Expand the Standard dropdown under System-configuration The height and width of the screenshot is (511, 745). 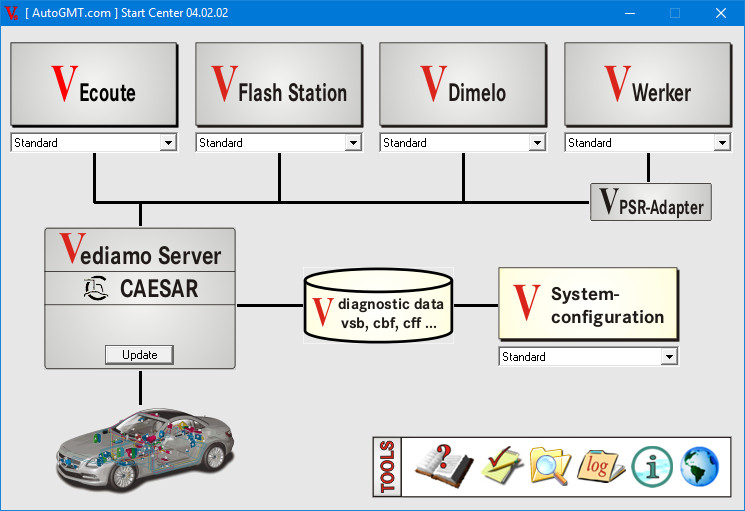click(669, 357)
